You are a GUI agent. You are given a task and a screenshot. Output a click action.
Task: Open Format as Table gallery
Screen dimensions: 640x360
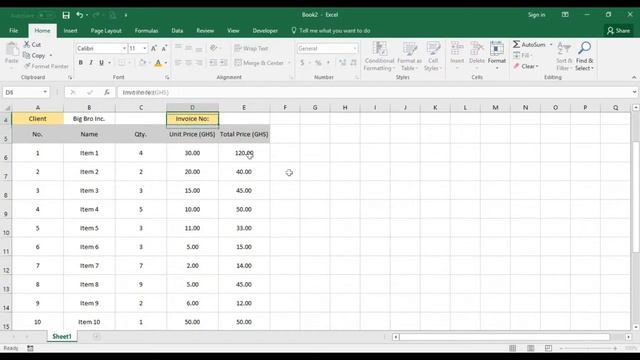coord(409,56)
